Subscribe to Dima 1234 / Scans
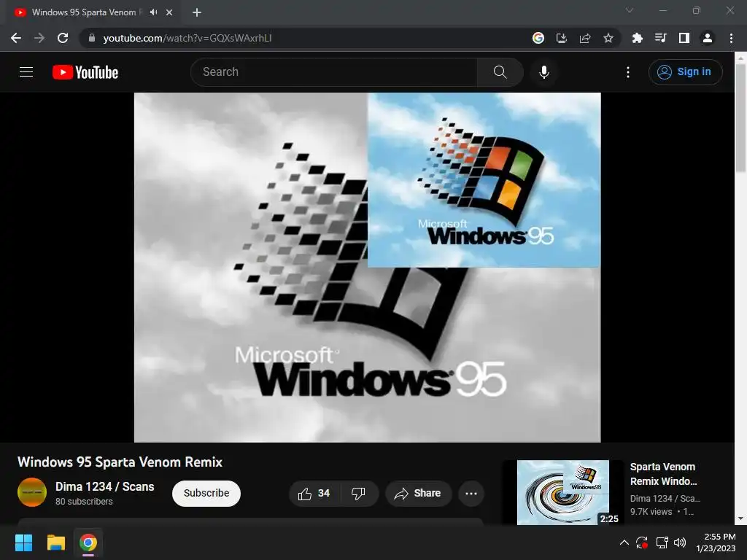The image size is (747, 560). coord(206,494)
